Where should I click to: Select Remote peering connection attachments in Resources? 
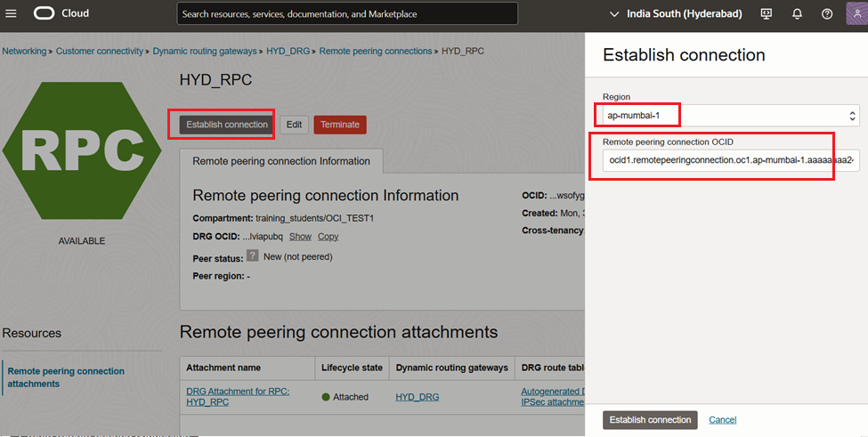coord(66,377)
